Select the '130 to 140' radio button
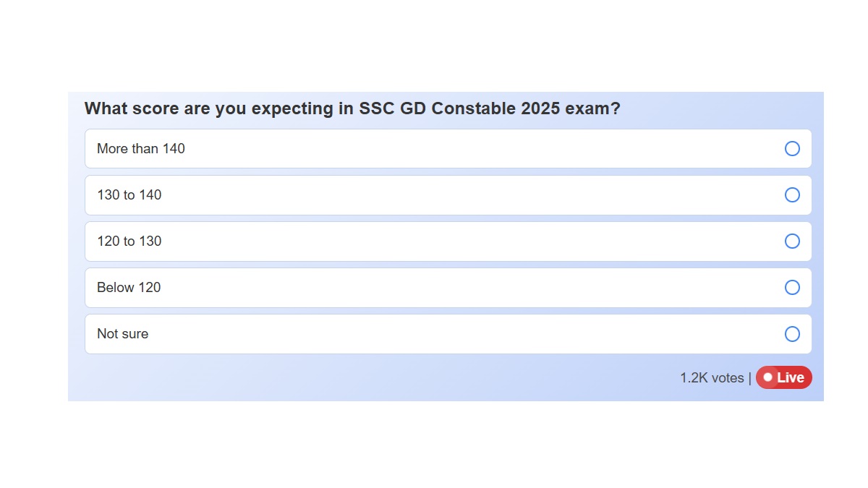The height and width of the screenshot is (488, 868). [792, 195]
